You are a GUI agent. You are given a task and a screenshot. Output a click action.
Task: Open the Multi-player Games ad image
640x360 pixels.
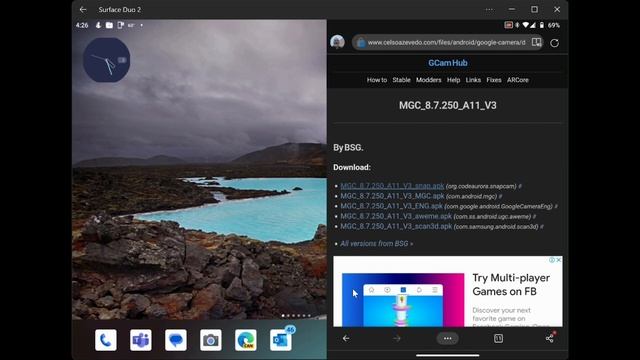coord(403,300)
